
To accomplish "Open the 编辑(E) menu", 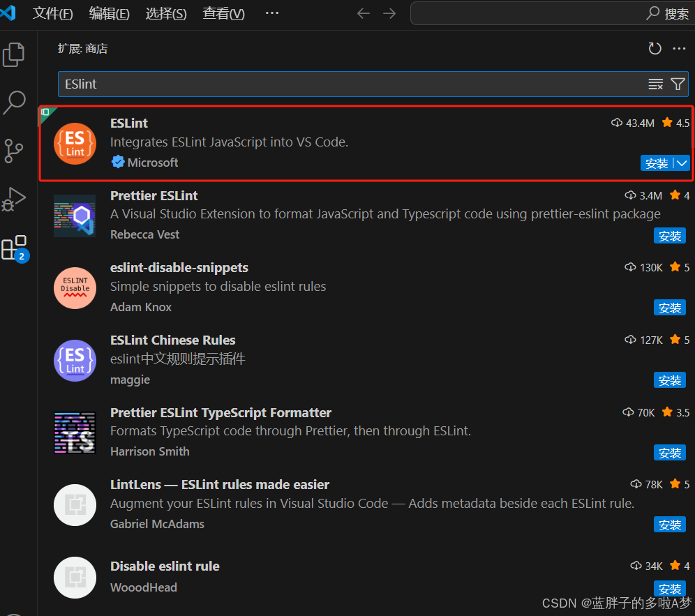I will point(109,13).
